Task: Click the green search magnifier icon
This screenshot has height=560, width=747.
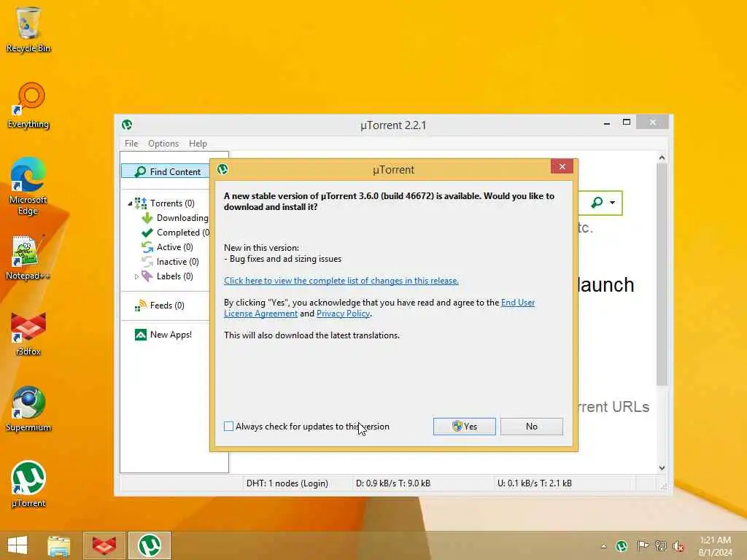Action: point(597,203)
